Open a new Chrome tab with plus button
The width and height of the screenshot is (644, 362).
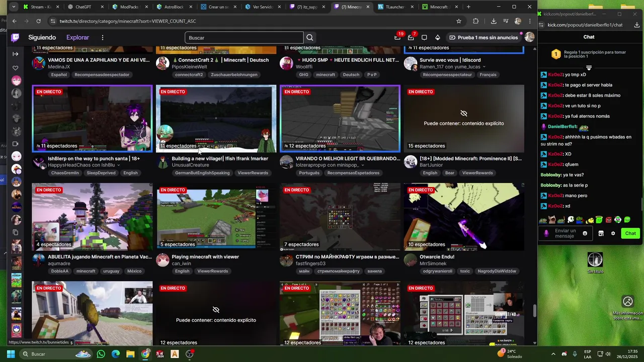(x=468, y=7)
